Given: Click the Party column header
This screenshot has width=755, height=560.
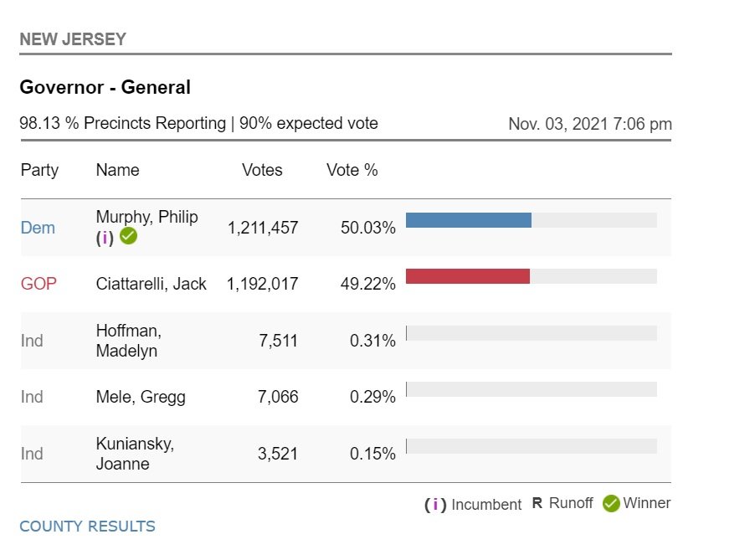Looking at the screenshot, I should point(39,170).
